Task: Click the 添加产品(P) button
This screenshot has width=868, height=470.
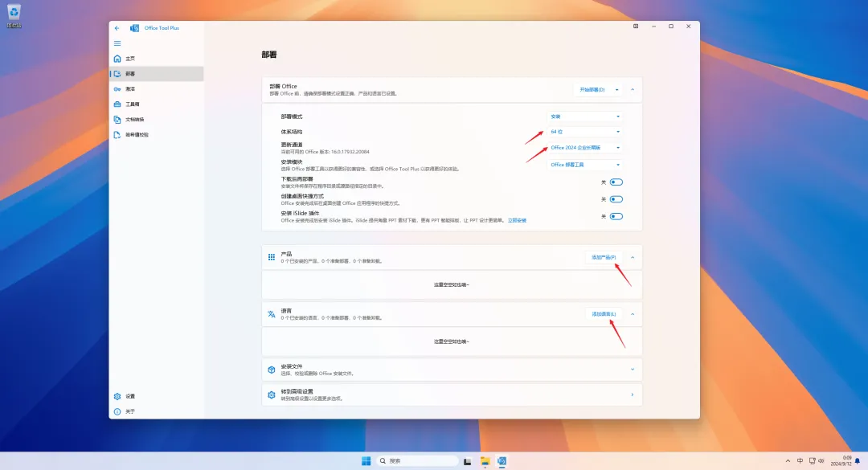Action: [604, 257]
